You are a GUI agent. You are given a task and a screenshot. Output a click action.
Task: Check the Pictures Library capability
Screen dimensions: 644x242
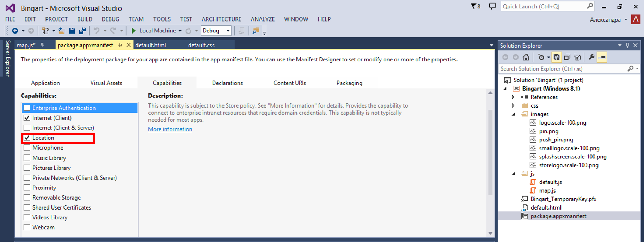coord(27,168)
